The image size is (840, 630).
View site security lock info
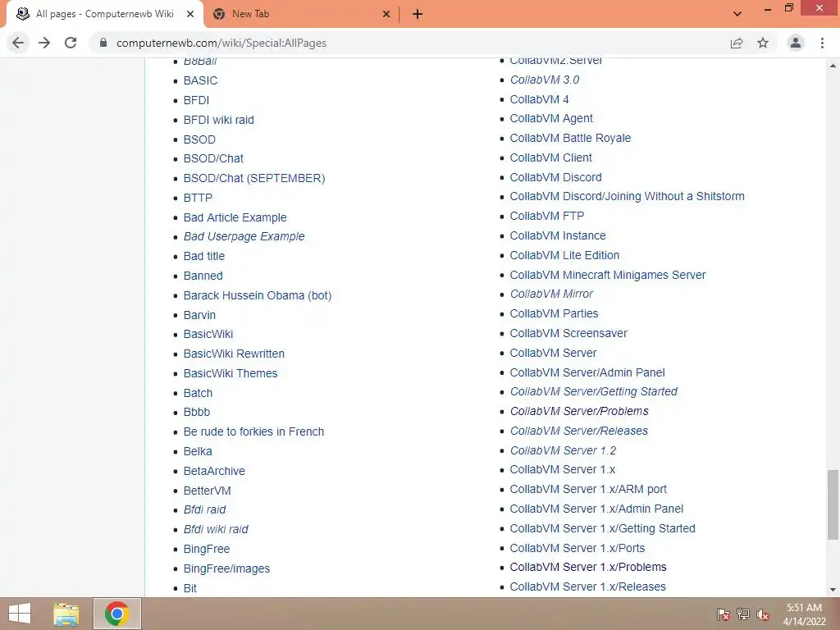[x=103, y=43]
